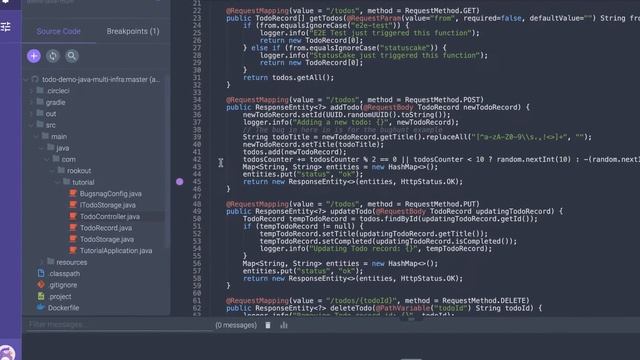Click the Java icon beside BugsnagConfig.java
This screenshot has height=360, width=640.
[73, 193]
